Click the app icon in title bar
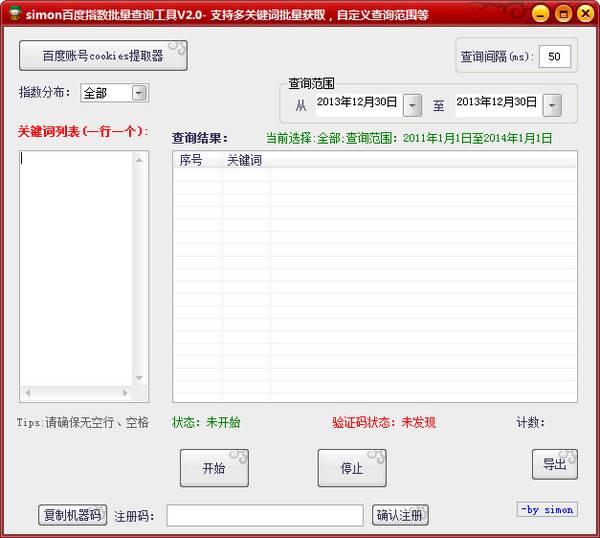Image resolution: width=600 pixels, height=538 pixels. pyautogui.click(x=12, y=13)
